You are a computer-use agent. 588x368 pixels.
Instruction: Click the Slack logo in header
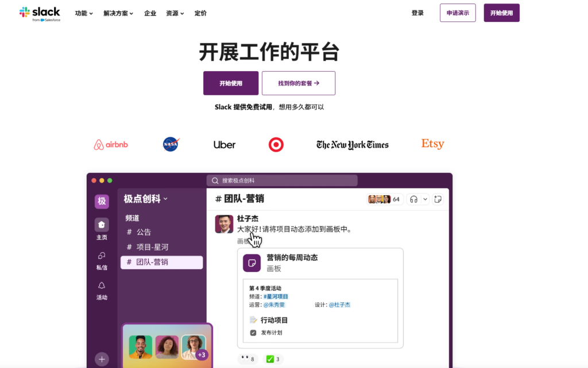40,13
